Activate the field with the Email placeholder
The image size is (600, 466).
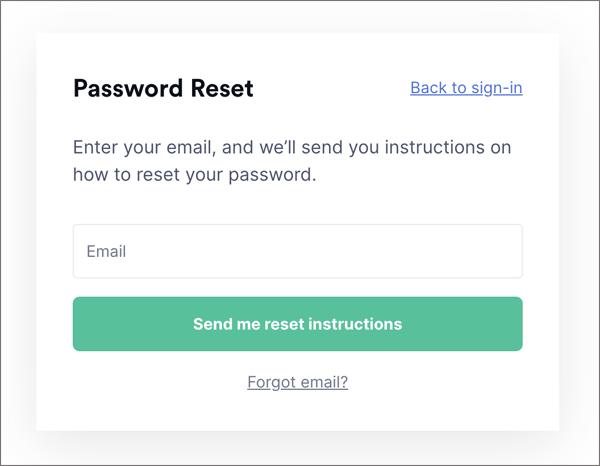297,251
